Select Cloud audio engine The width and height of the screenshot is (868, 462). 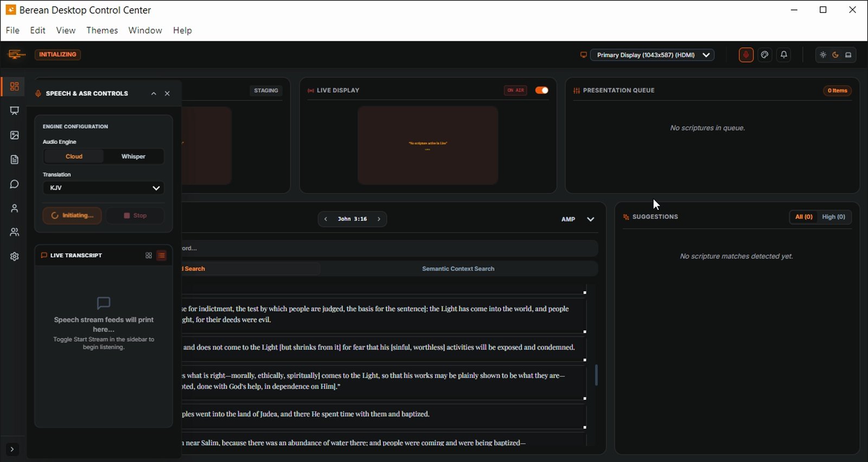[74, 156]
